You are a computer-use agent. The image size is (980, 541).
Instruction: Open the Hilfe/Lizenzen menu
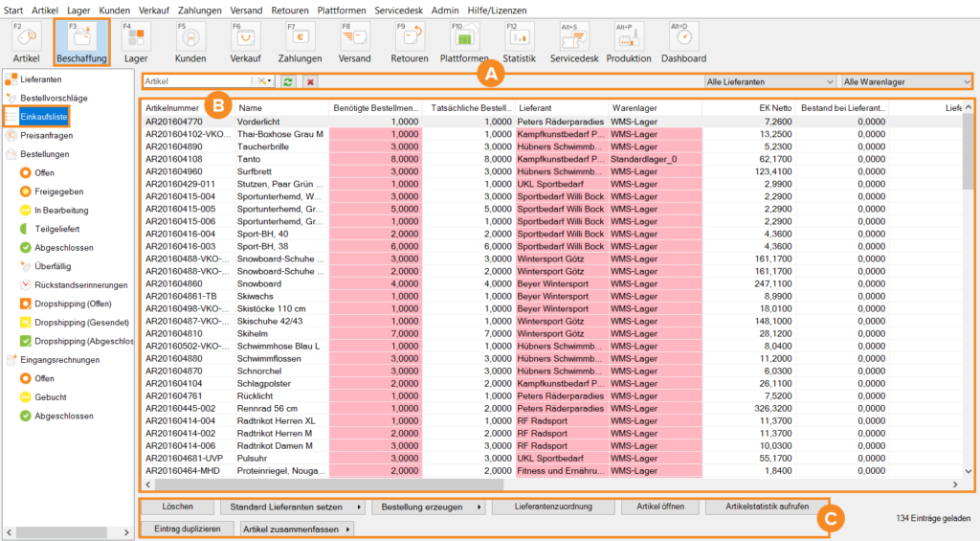pyautogui.click(x=497, y=10)
